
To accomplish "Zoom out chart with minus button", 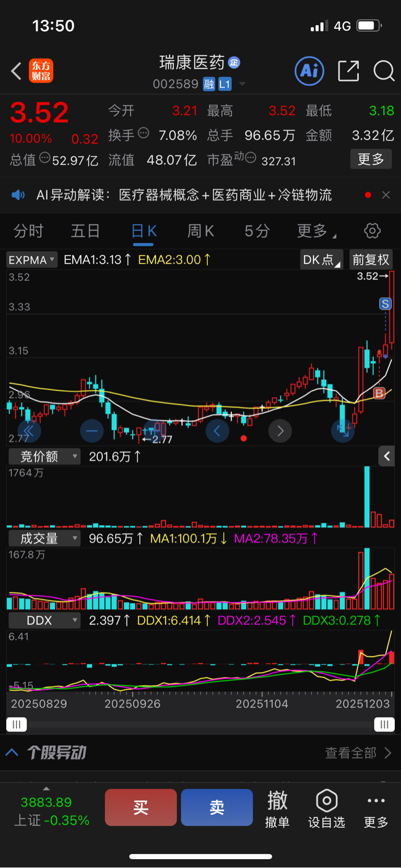I will pos(92,431).
